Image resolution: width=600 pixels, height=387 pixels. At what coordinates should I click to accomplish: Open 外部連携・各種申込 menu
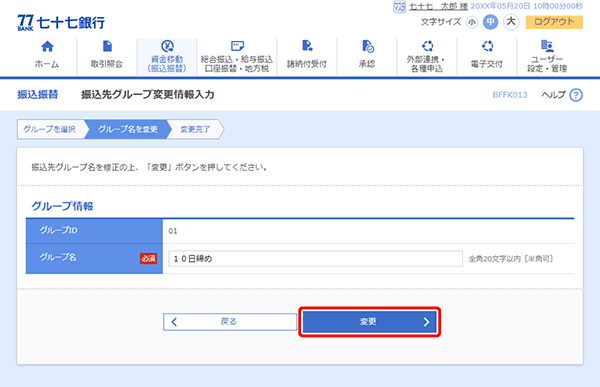click(x=427, y=56)
